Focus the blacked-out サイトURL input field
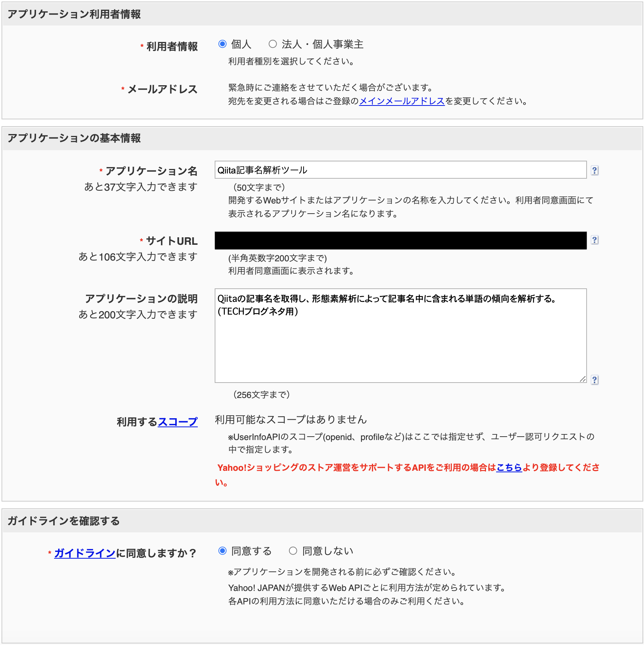This screenshot has width=644, height=645. click(x=400, y=240)
